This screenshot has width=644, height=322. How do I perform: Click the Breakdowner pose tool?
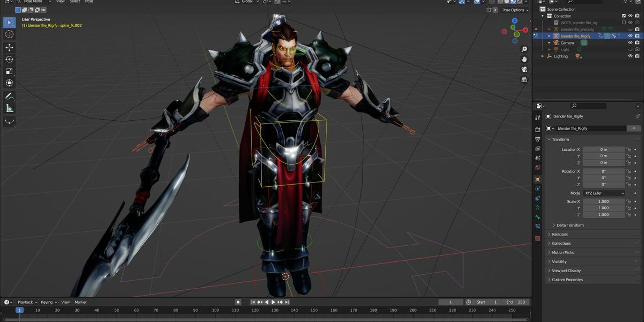click(x=9, y=121)
